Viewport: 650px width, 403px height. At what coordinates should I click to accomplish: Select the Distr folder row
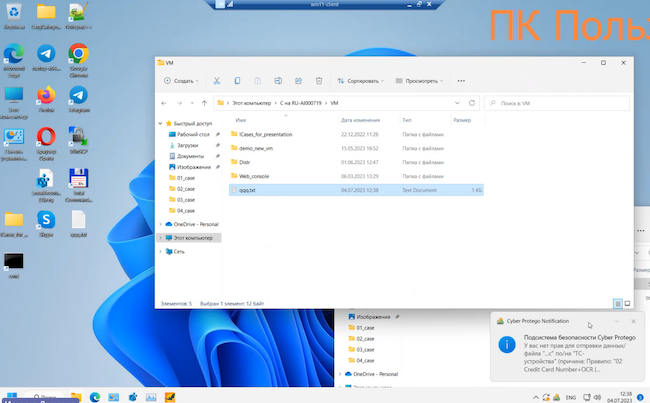[356, 162]
